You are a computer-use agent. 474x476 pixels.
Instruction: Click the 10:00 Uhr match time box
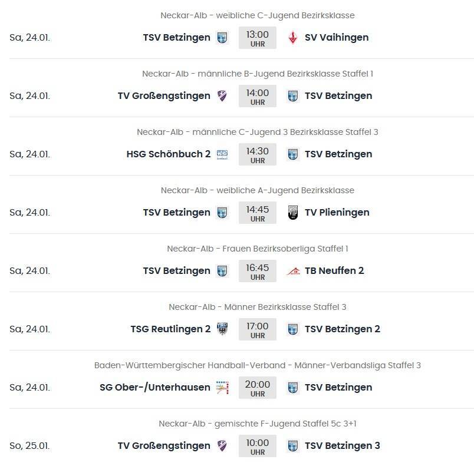[x=257, y=446]
